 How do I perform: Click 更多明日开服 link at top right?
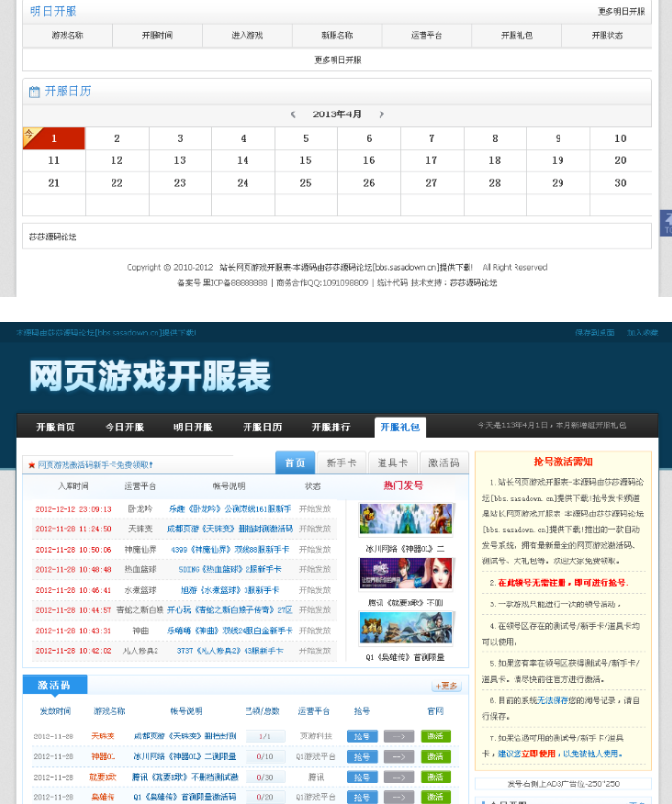(621, 12)
